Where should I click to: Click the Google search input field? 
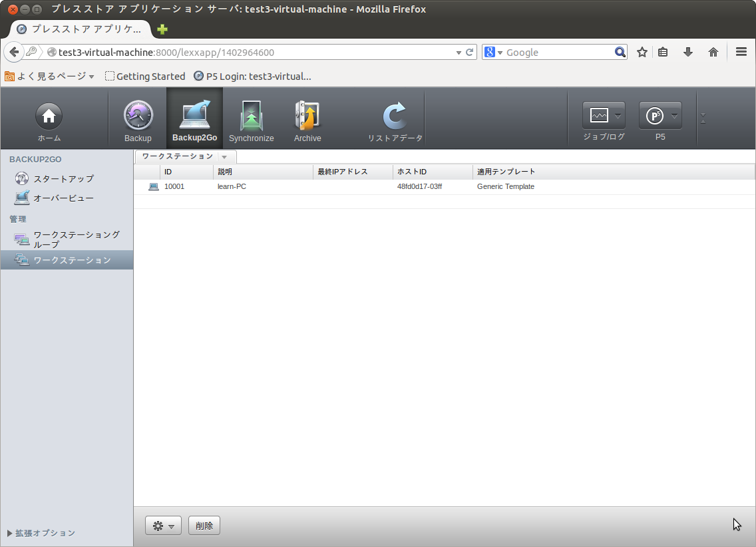pyautogui.click(x=558, y=53)
